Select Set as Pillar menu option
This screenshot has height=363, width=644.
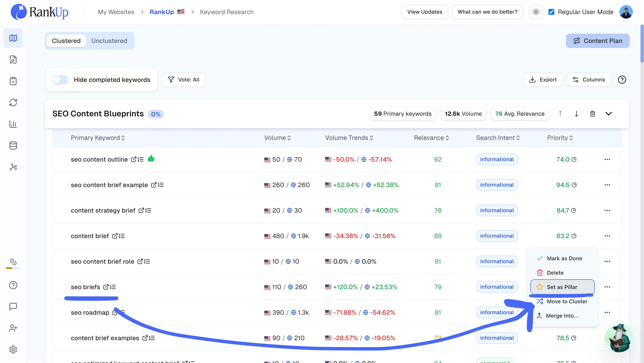click(x=562, y=287)
